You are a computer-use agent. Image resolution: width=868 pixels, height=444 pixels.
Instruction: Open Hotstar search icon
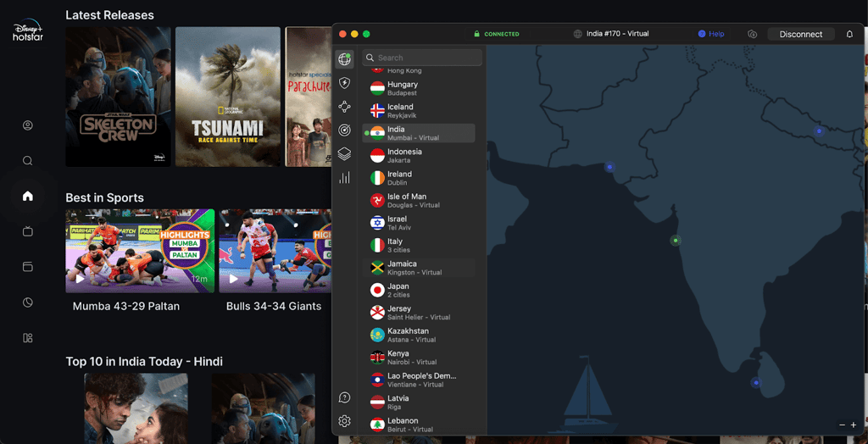click(28, 161)
